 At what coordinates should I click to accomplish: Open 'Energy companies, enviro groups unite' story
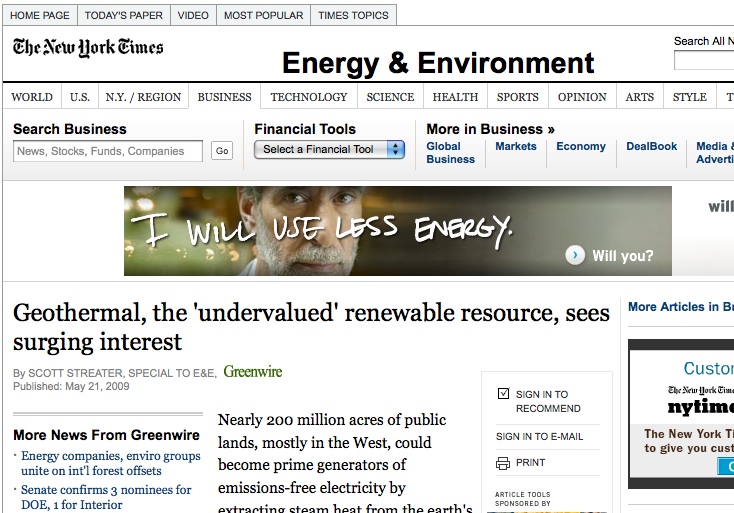coord(111,463)
